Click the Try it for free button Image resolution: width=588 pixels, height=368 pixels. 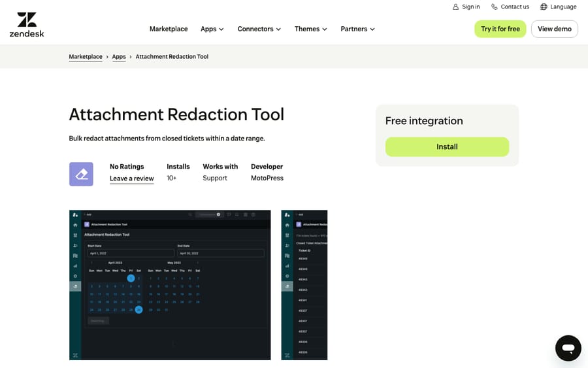coord(500,29)
